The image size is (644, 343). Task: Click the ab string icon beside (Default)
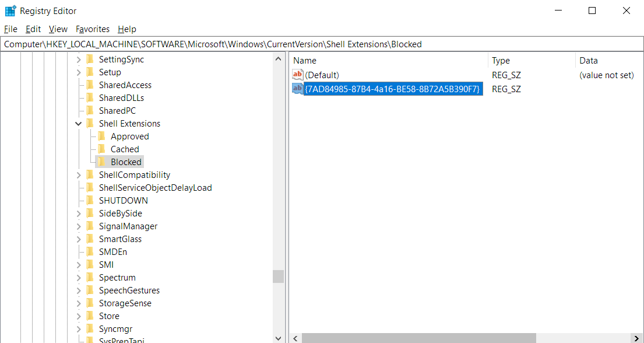tap(297, 75)
